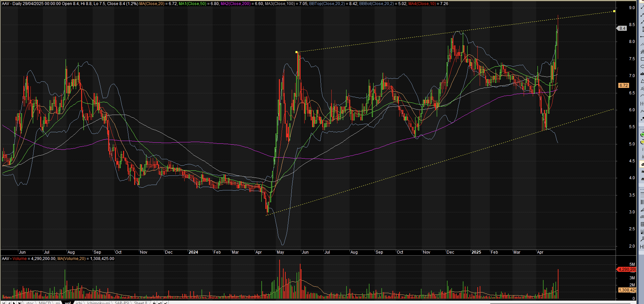Click the yellow handle at upper trendline end
644x304 pixels.
click(x=614, y=11)
